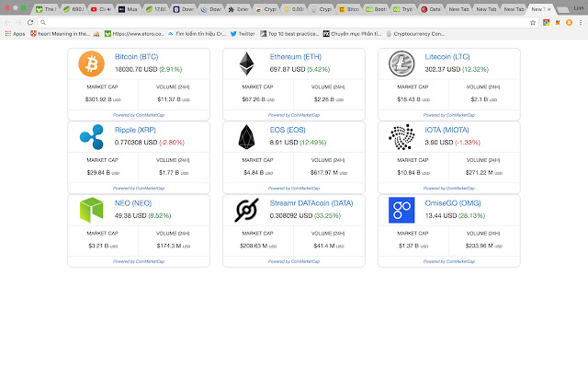The image size is (588, 368).
Task: Open the Streamr DATAcoin (DATA) link
Action: 311,203
